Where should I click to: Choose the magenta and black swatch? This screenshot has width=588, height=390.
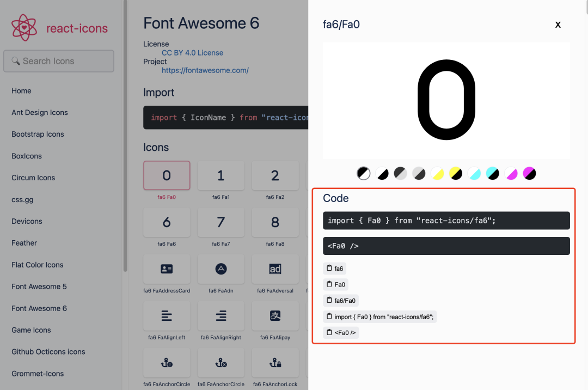(529, 173)
